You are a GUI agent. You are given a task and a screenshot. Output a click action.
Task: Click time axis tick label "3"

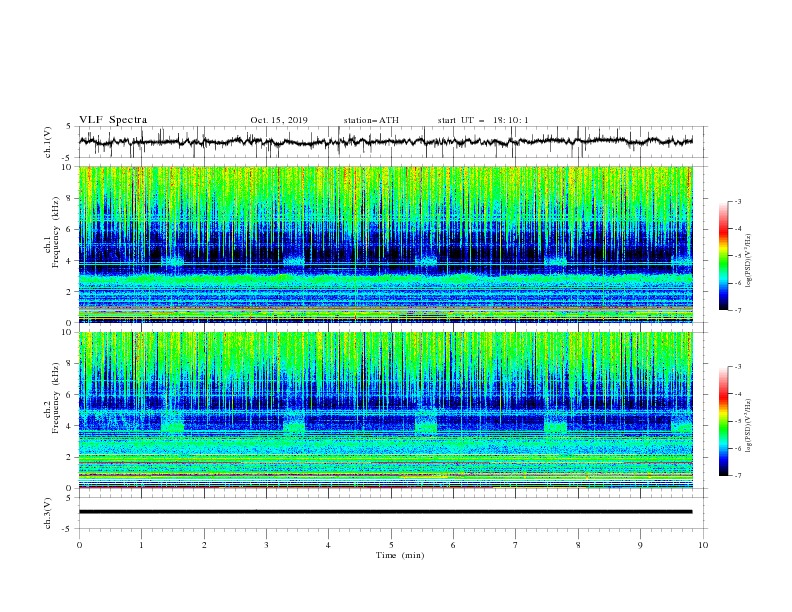[x=266, y=545]
